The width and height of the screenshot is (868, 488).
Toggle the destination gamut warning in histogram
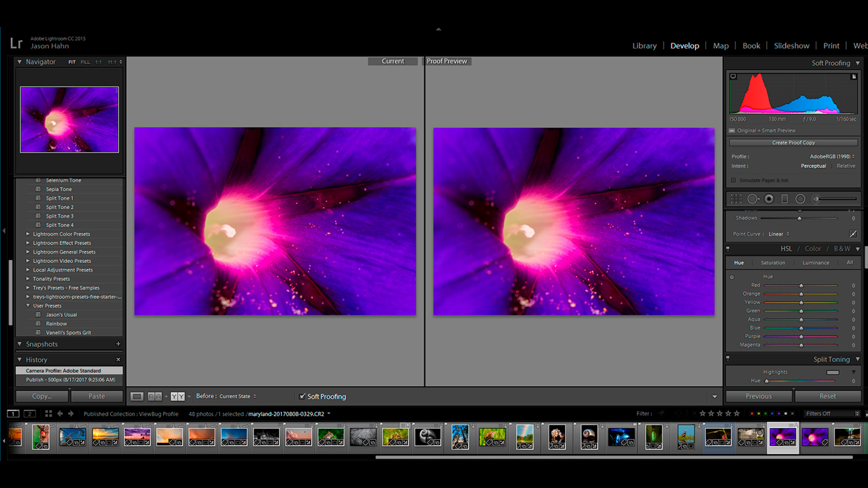(854, 76)
